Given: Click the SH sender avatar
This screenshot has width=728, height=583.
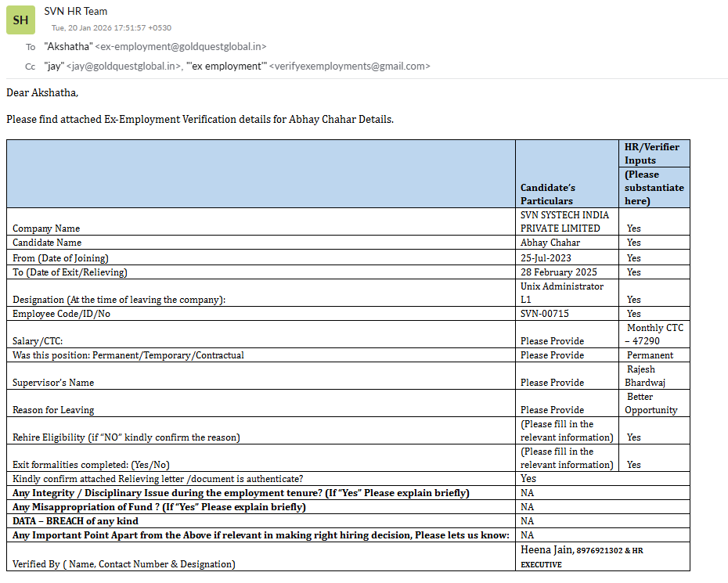Looking at the screenshot, I should (21, 20).
